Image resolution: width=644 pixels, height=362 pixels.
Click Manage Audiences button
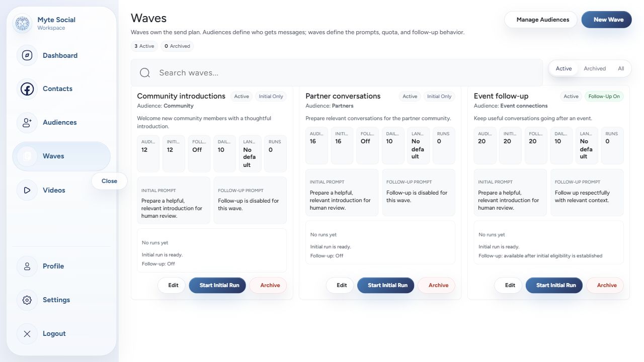tap(541, 20)
